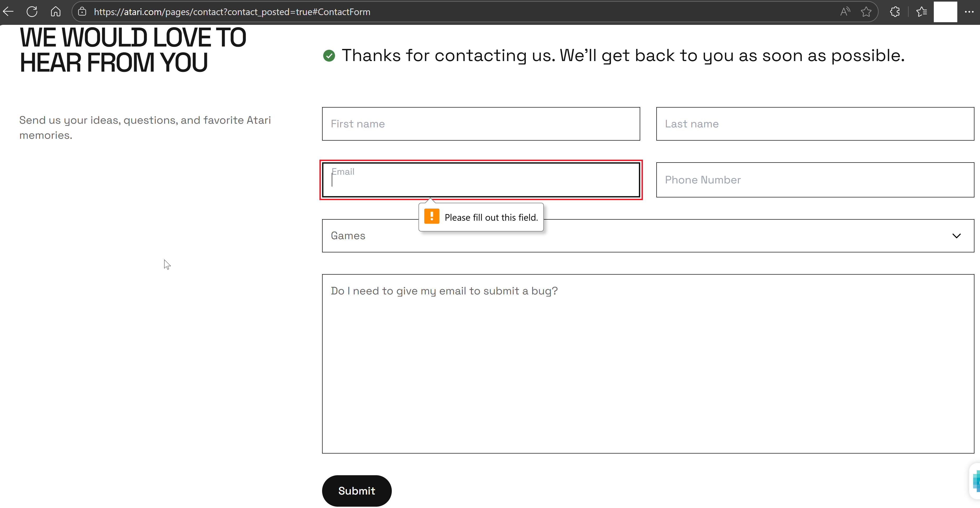Open the Favorites list icon

[x=921, y=12]
